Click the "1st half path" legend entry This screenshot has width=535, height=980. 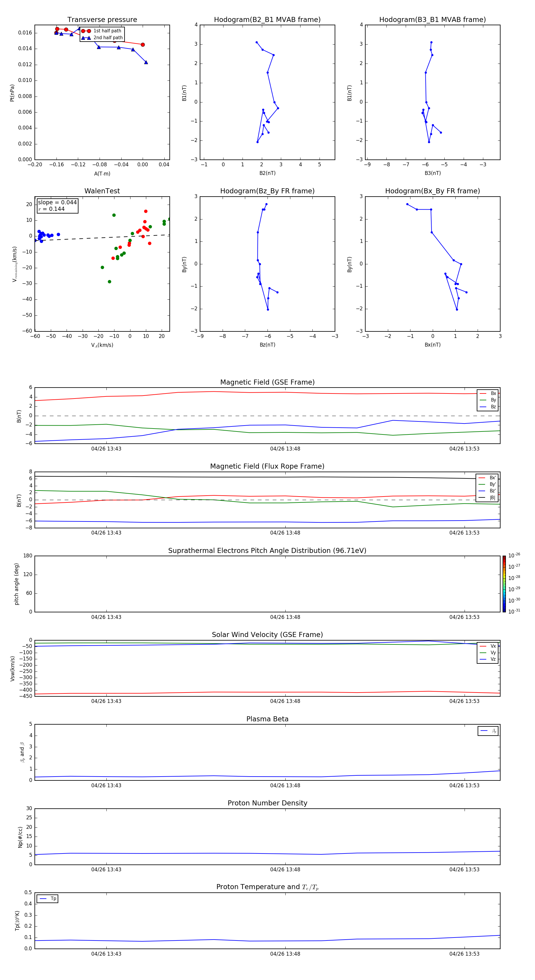pos(102,31)
